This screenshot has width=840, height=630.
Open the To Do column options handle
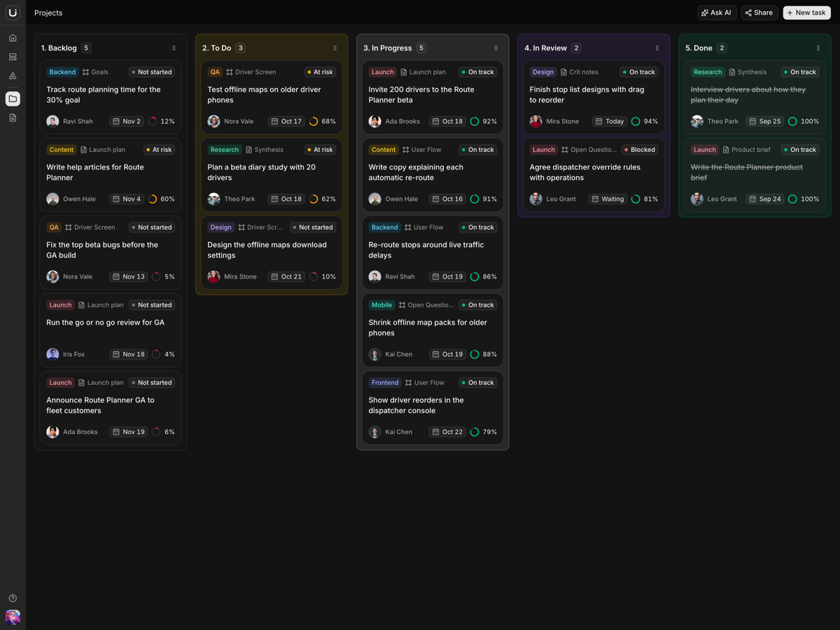pos(335,48)
